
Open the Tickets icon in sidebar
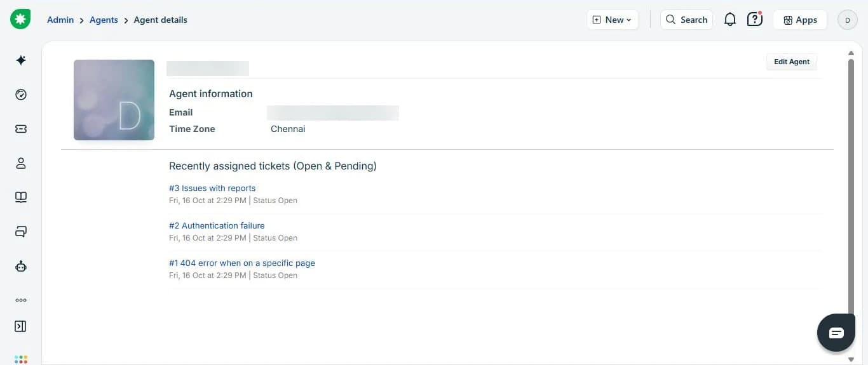coord(21,129)
